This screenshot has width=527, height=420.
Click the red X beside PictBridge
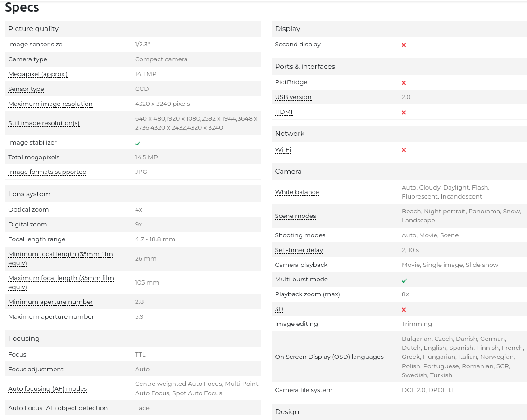point(404,83)
